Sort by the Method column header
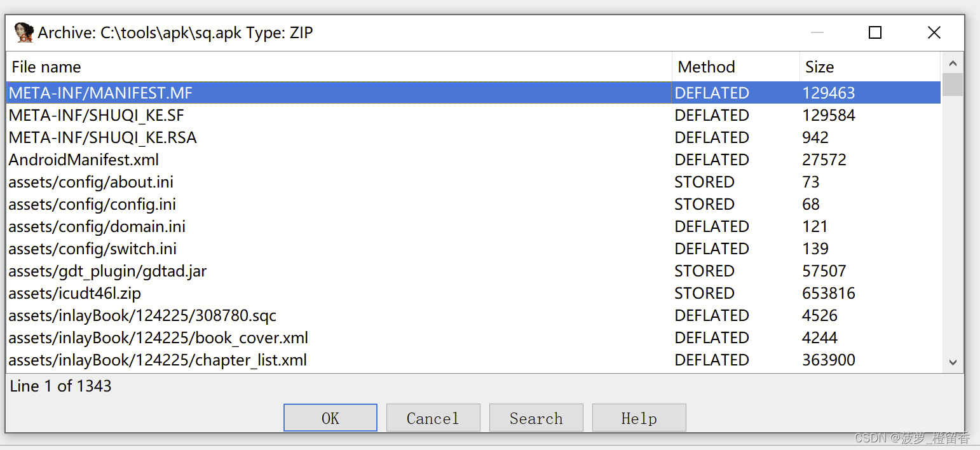This screenshot has height=450, width=980. [736, 67]
